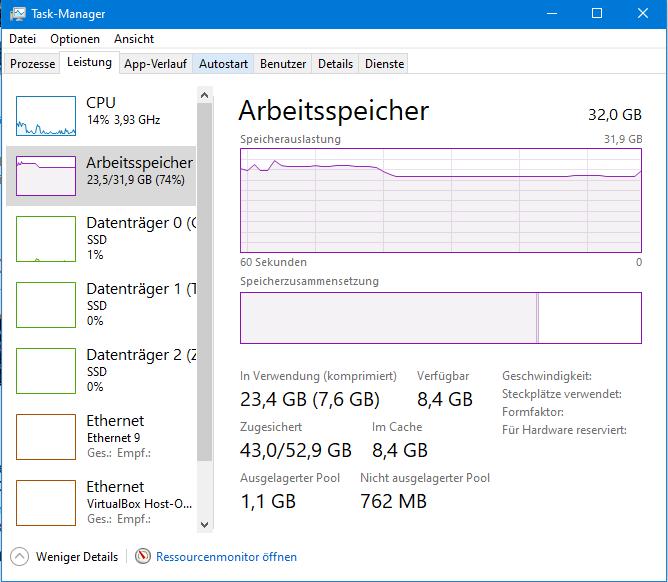Open Ressourcenmonitor öffnen link
This screenshot has height=582, width=668.
(x=226, y=557)
